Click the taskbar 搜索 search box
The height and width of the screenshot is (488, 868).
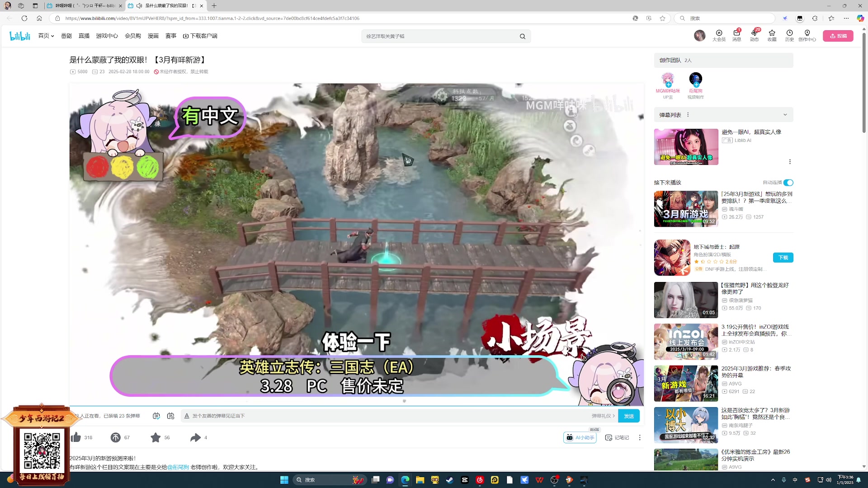329,480
